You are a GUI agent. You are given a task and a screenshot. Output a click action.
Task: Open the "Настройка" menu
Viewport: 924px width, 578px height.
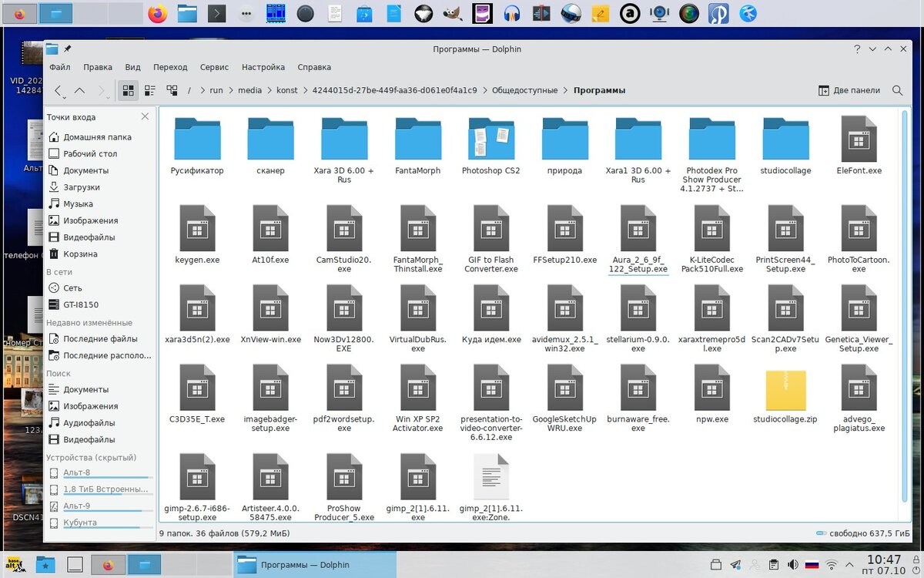click(x=263, y=67)
